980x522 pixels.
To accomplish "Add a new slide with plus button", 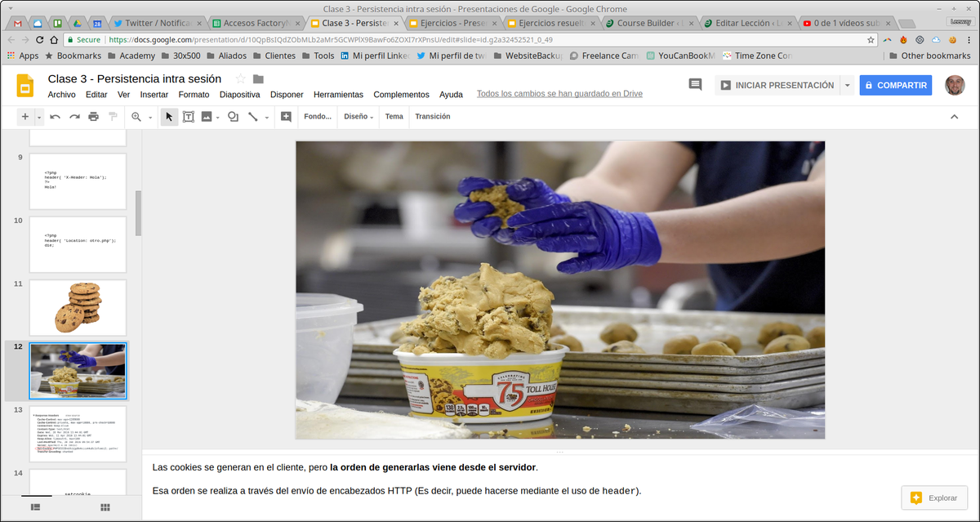I will (25, 117).
